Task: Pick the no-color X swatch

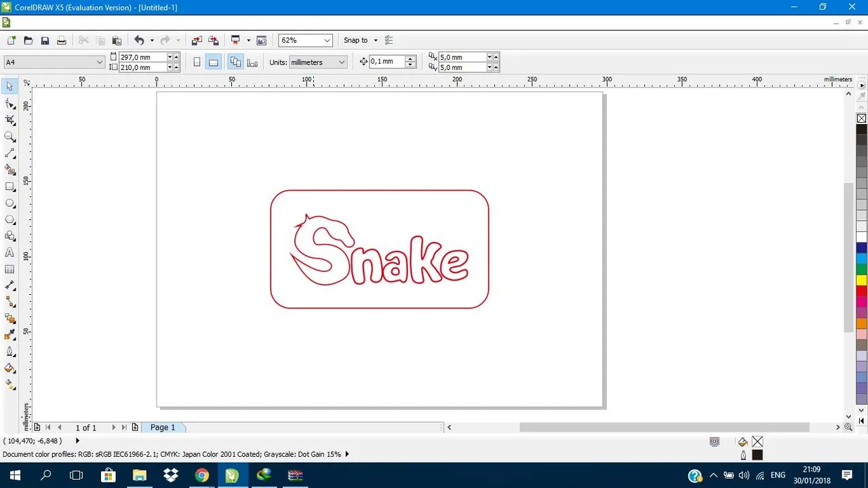Action: 862,118
